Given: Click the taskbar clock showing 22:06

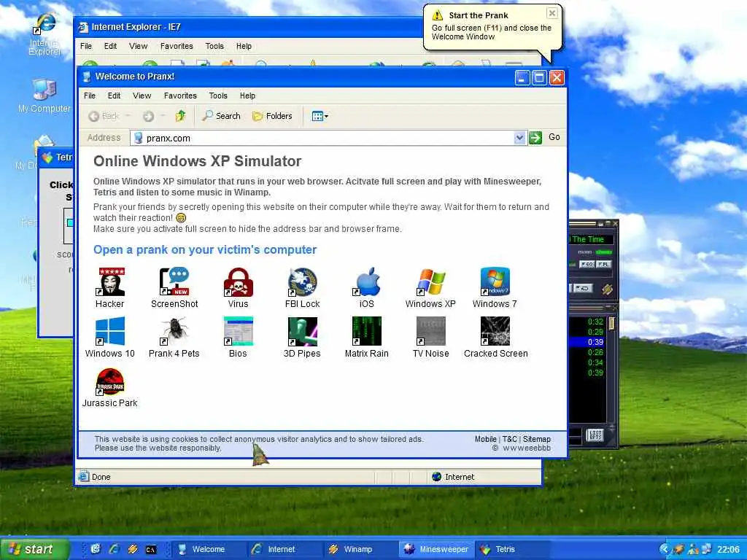Looking at the screenshot, I should pos(729,549).
